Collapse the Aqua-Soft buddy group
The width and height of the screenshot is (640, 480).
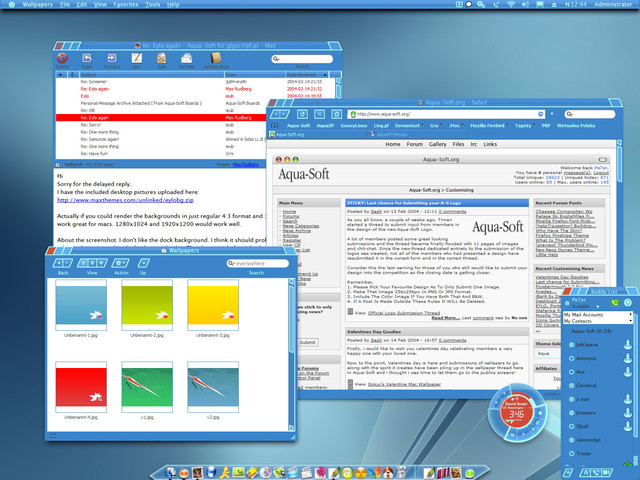pos(567,331)
